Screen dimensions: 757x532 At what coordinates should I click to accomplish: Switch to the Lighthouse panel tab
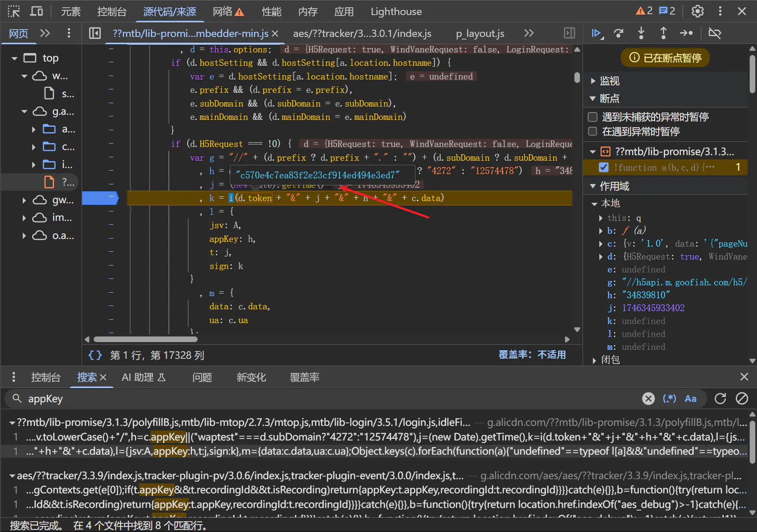point(396,12)
